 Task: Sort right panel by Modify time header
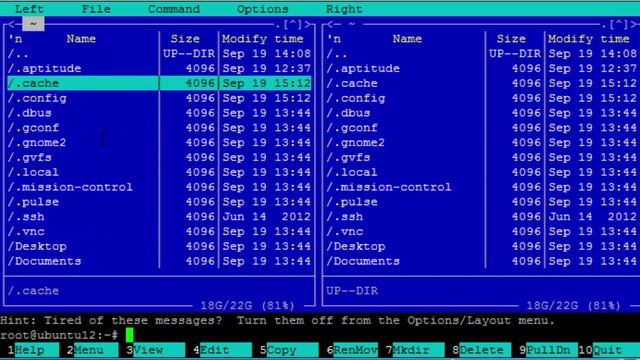589,39
